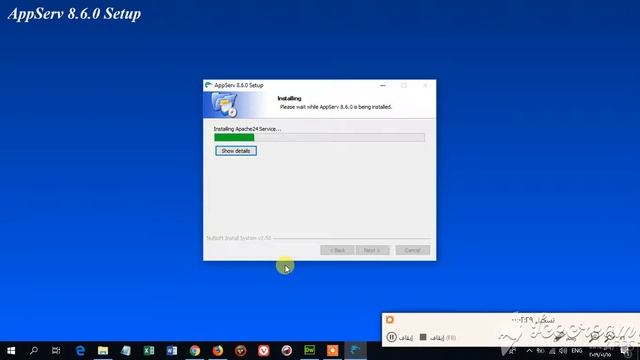The image size is (640, 360).
Task: Open Word from the taskbar
Action: coord(172,351)
